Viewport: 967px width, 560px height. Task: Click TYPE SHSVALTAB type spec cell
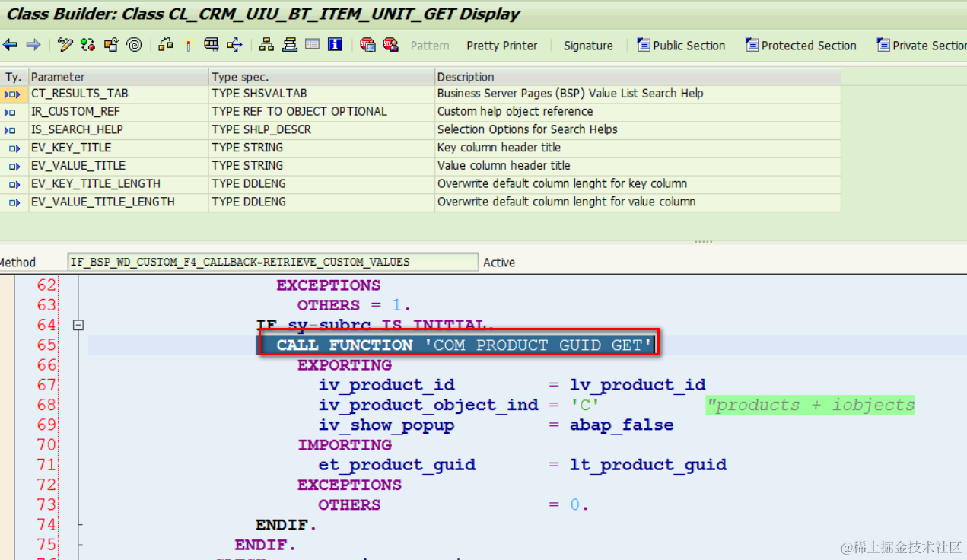coord(322,94)
